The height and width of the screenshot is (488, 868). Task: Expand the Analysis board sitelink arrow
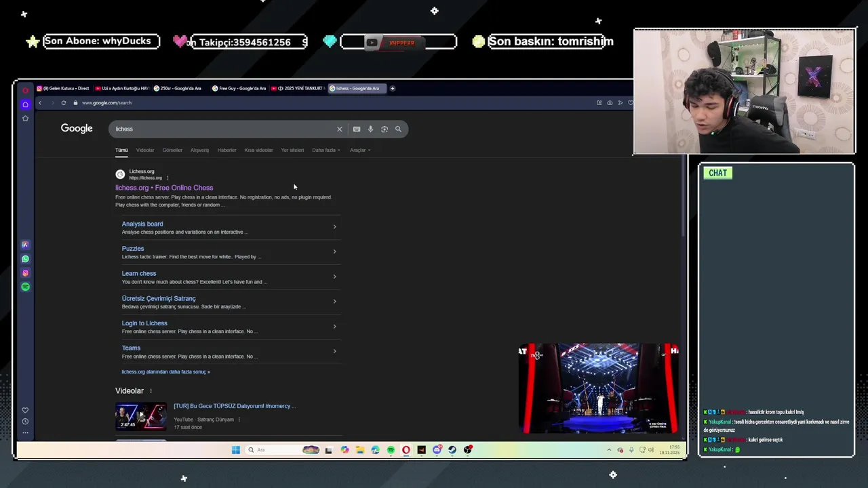(334, 227)
